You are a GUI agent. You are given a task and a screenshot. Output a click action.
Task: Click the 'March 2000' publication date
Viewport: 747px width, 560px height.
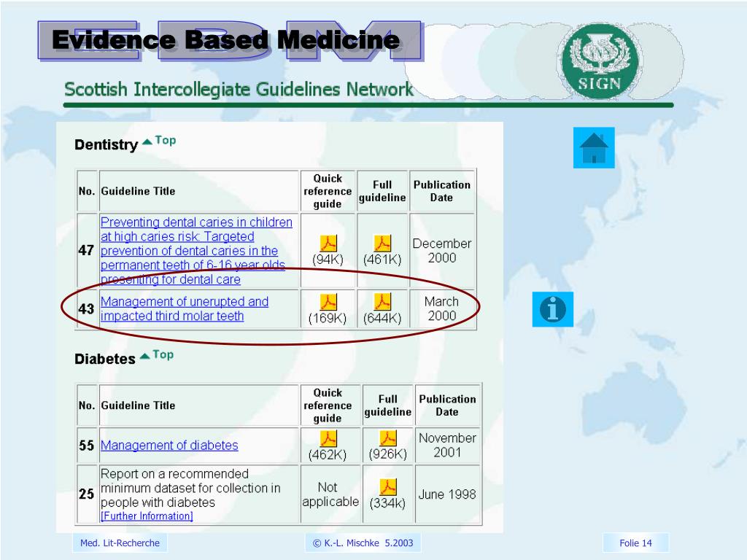(x=441, y=308)
